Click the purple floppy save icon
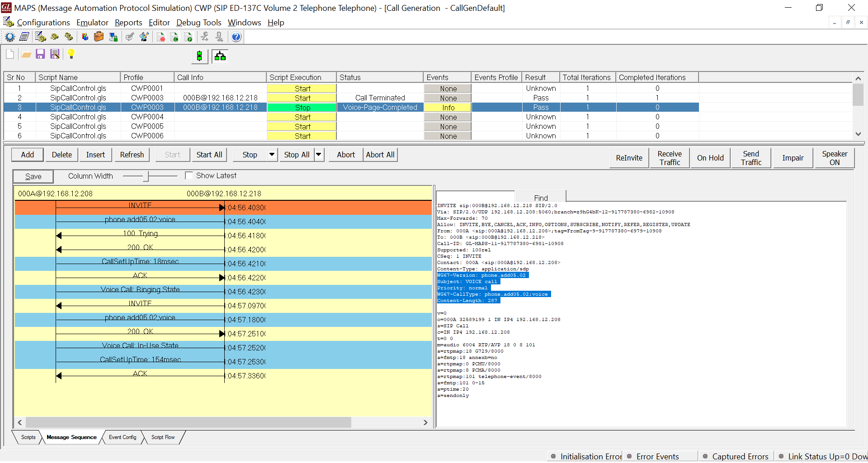The width and height of the screenshot is (868, 463). [40, 54]
